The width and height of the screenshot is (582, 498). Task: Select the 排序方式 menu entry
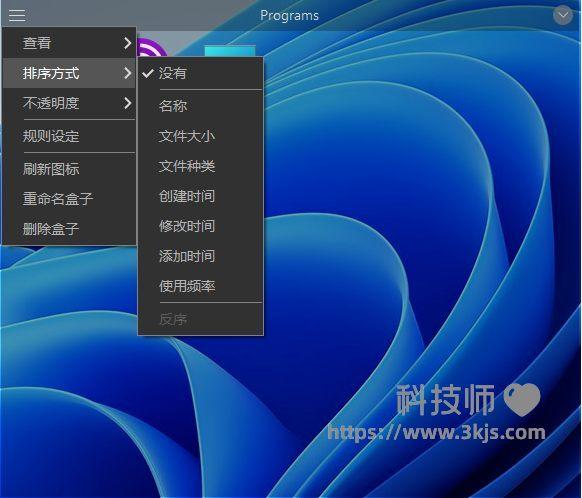69,73
